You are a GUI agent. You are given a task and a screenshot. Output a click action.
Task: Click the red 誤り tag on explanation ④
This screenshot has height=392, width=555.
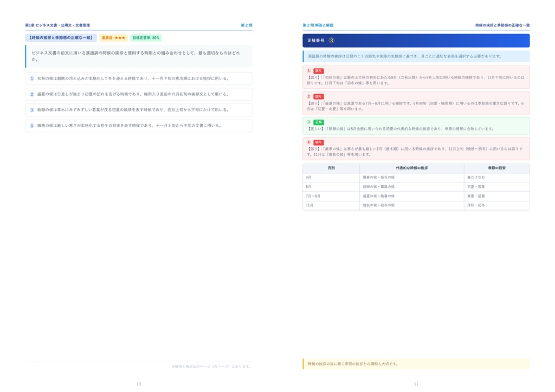pos(319,142)
